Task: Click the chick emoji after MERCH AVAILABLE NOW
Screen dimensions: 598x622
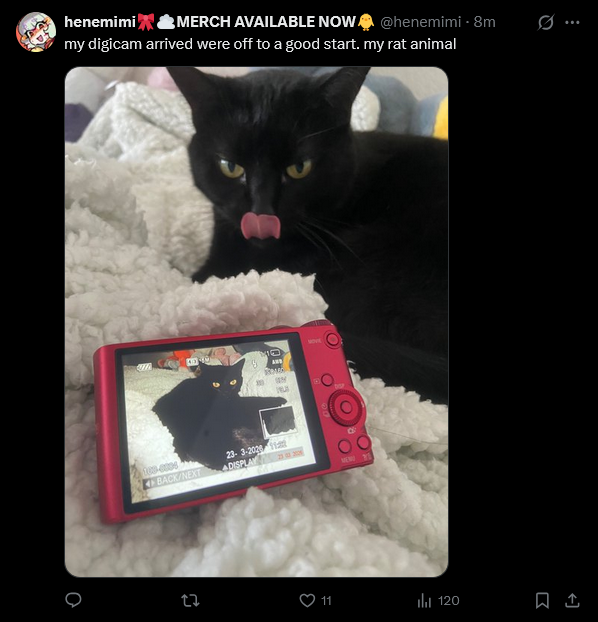Action: [365, 22]
